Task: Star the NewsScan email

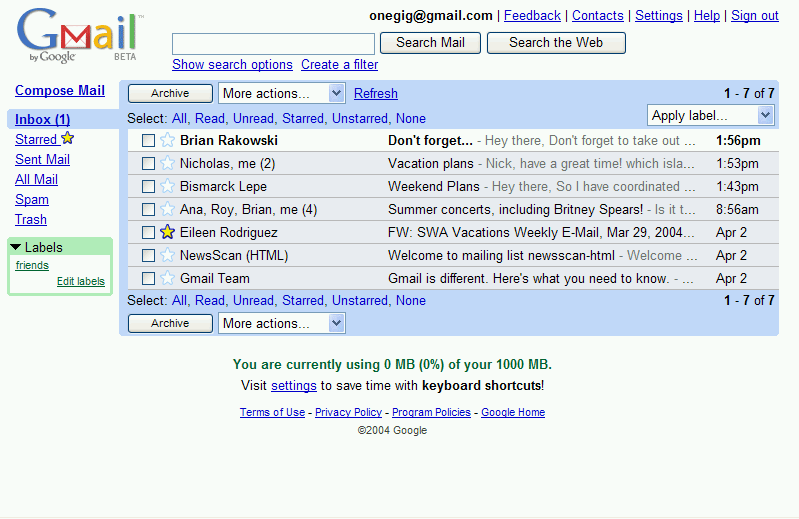Action: tap(167, 255)
